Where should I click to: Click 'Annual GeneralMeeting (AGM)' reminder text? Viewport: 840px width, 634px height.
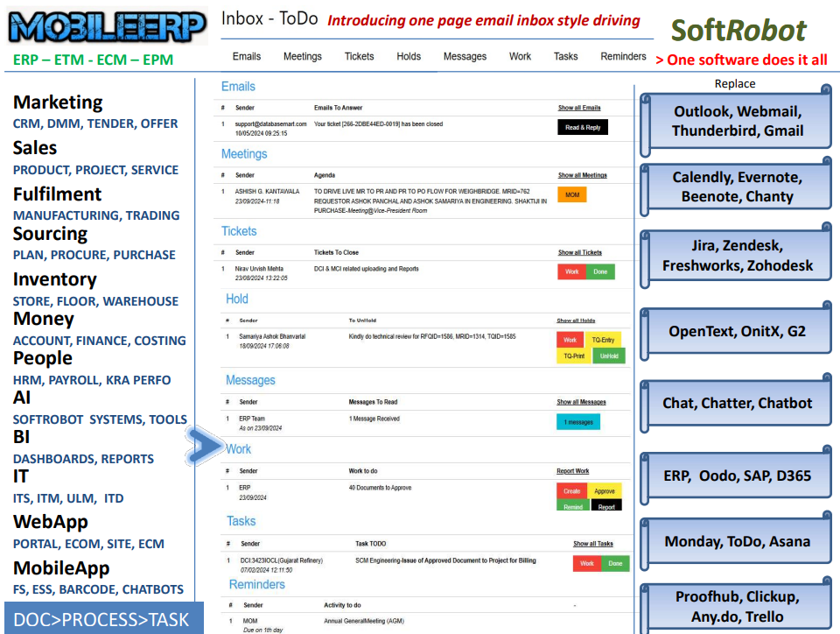click(364, 621)
